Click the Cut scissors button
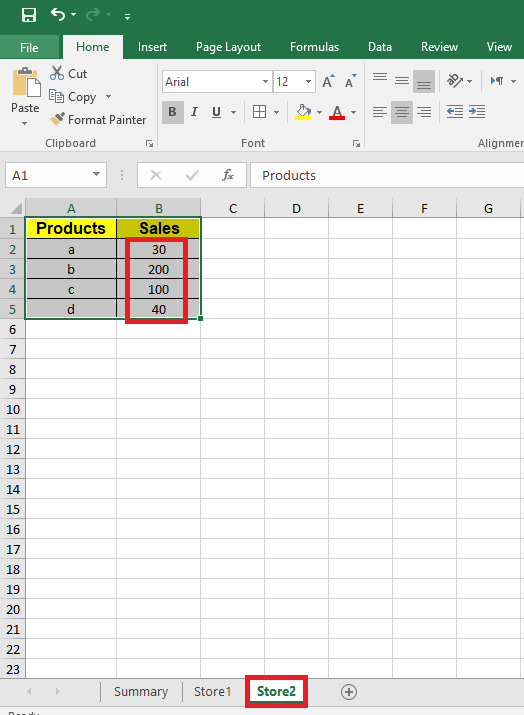This screenshot has width=524, height=715. click(68, 73)
